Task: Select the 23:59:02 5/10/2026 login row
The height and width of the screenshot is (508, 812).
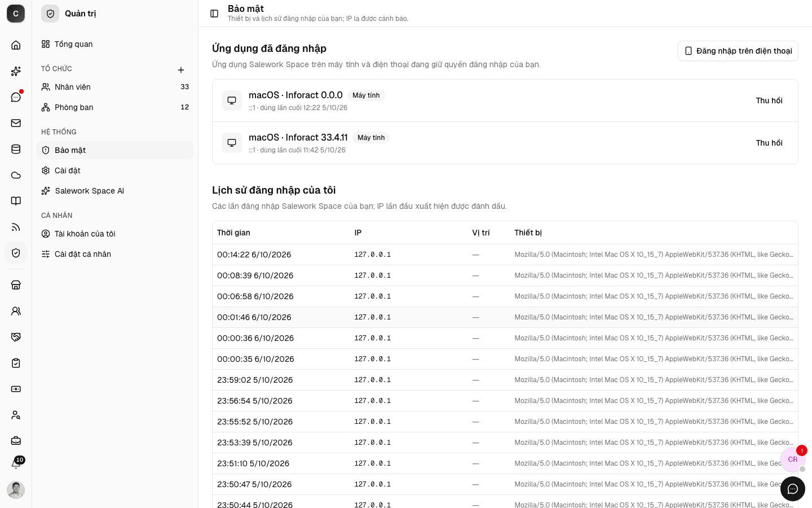Action: (x=505, y=380)
